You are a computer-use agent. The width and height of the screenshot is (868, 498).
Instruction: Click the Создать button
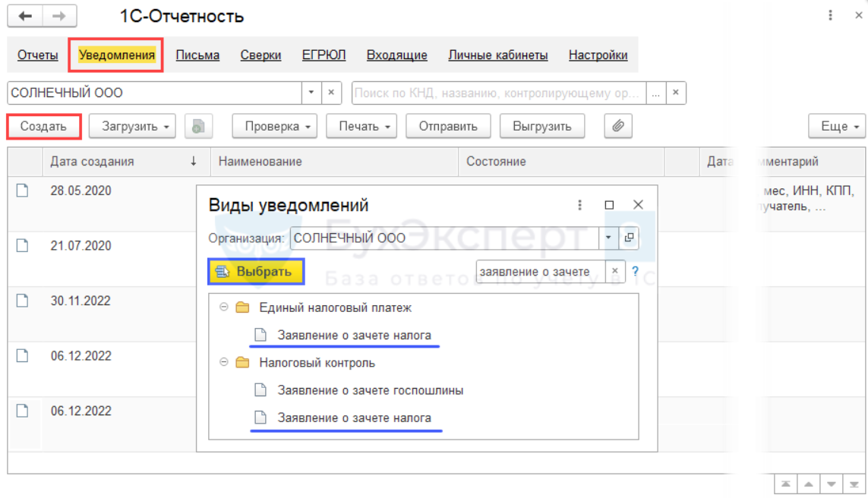click(44, 126)
